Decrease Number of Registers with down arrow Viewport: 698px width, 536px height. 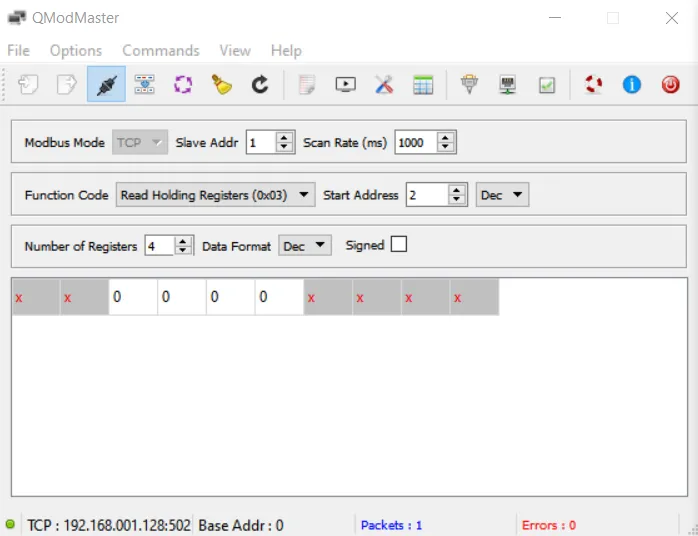pos(183,250)
